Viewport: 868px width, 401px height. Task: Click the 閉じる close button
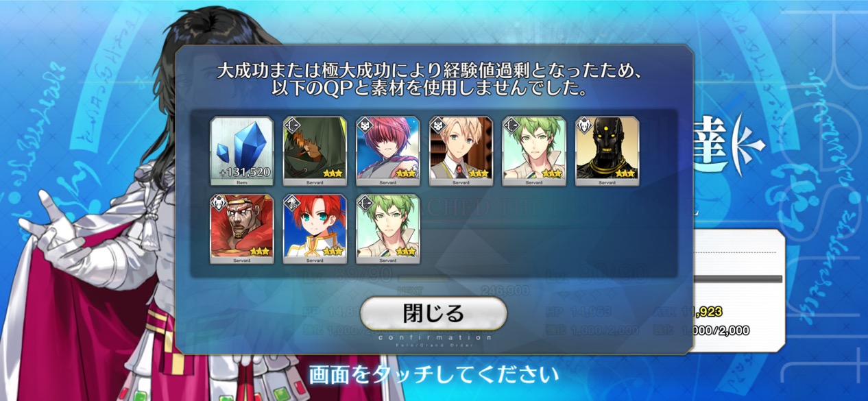[433, 314]
